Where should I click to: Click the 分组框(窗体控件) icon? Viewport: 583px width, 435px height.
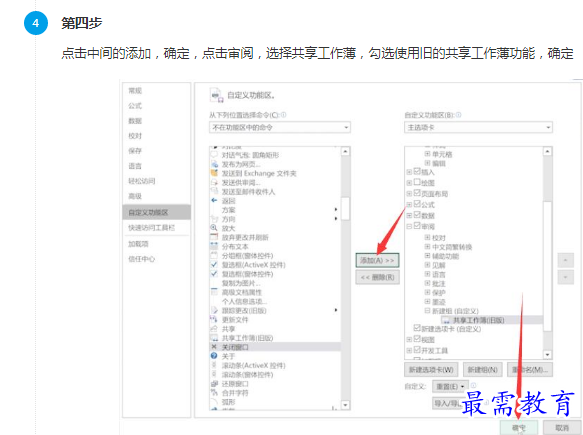coord(214,255)
